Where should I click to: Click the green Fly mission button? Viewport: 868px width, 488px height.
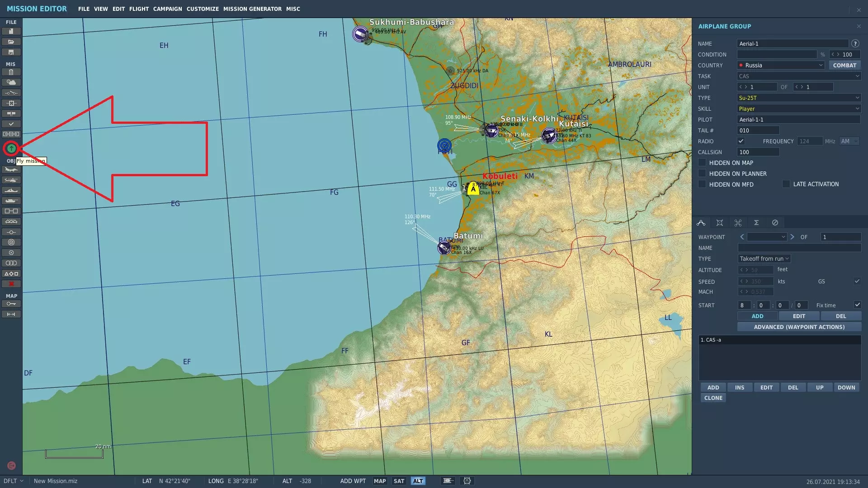click(x=11, y=148)
